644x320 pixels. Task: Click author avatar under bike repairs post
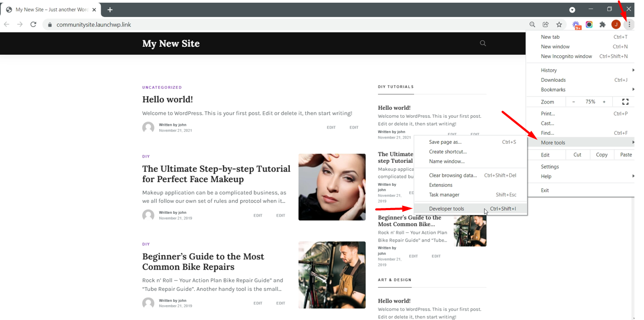tap(148, 303)
